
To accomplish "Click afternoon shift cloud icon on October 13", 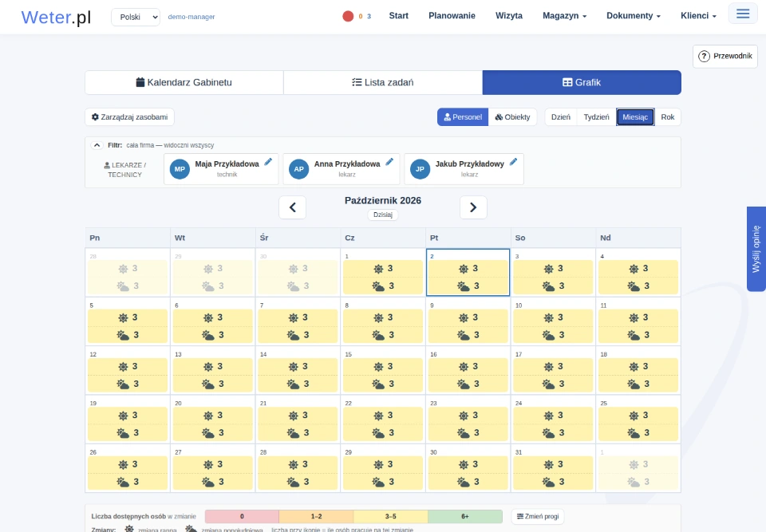I will pyautogui.click(x=208, y=384).
